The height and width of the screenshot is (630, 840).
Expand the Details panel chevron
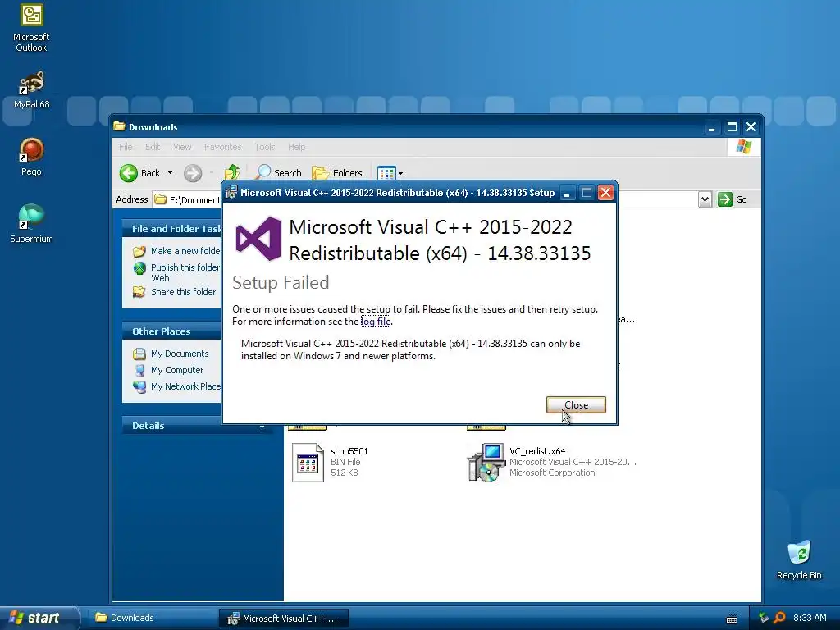pyautogui.click(x=262, y=427)
